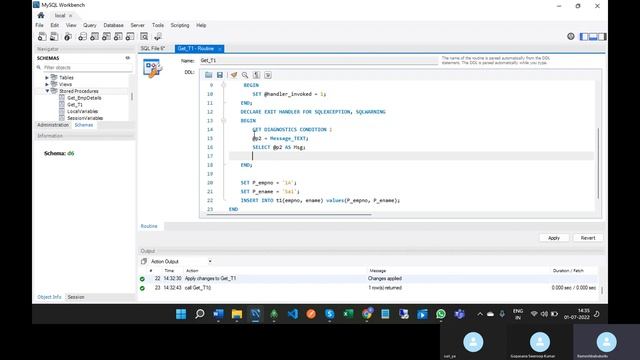Click the large routine editor icon

pyautogui.click(x=152, y=68)
